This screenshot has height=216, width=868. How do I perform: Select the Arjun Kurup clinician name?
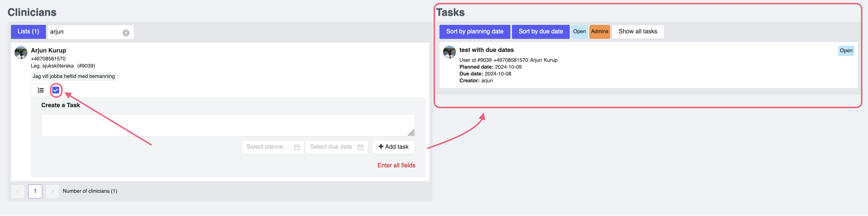(x=48, y=51)
